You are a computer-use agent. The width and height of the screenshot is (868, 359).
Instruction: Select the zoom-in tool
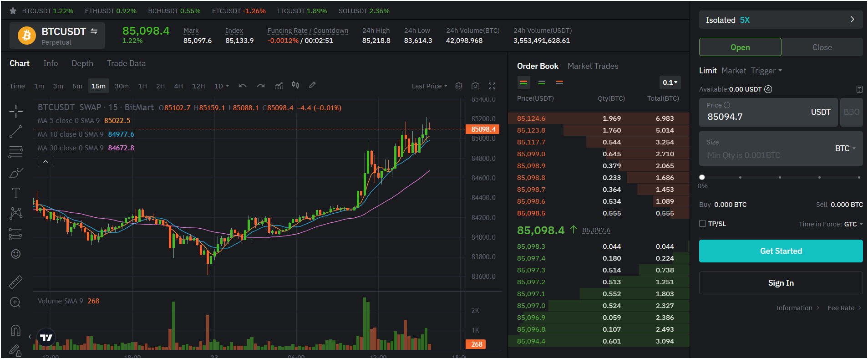15,303
